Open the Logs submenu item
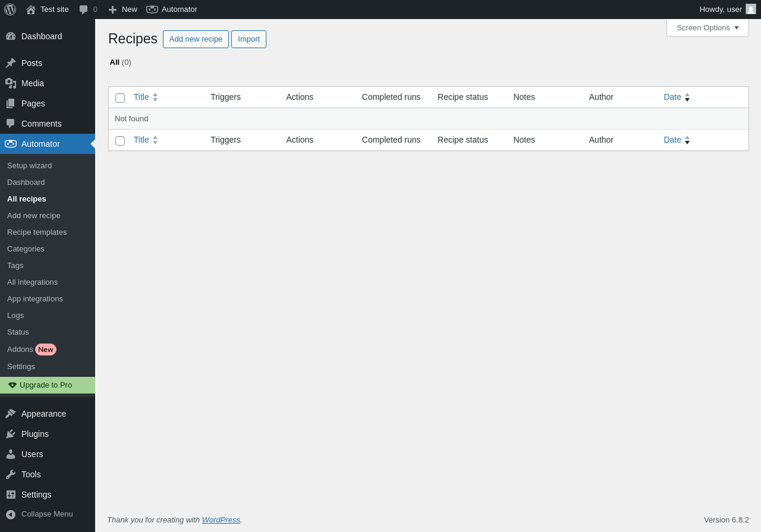Image resolution: width=761 pixels, height=532 pixels. (15, 316)
